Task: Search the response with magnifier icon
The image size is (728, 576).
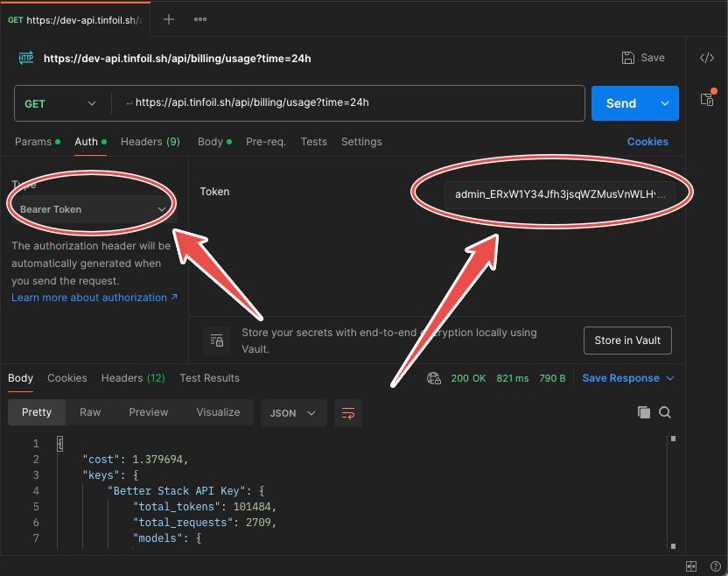Action: click(x=664, y=412)
